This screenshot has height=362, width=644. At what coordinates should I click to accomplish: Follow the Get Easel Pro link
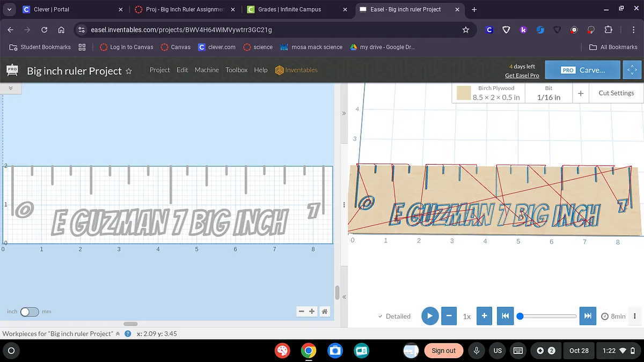pyautogui.click(x=522, y=76)
